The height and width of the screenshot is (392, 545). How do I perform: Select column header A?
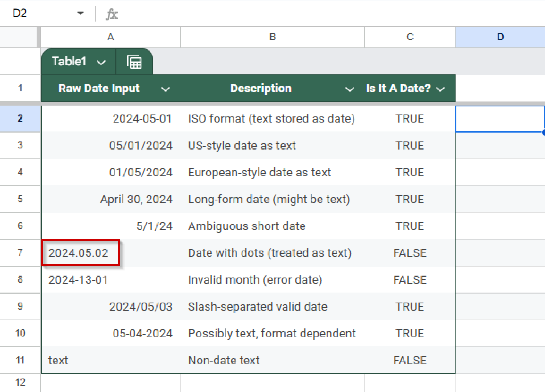click(x=110, y=37)
